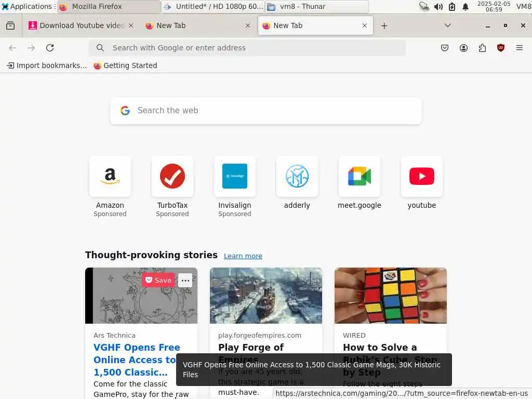Switch to vm8 - Thunar taskbar window
This screenshot has width=532, height=399.
[317, 6]
